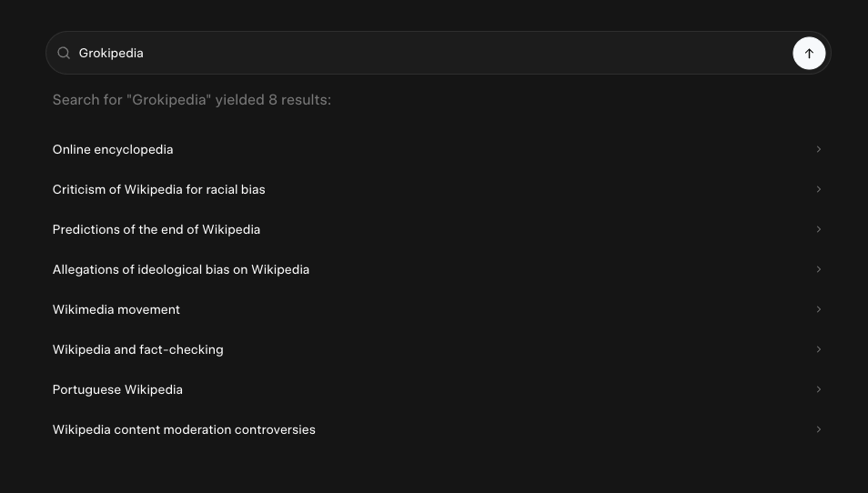Screen dimensions: 868x493
Task: Open the Online encyclopedia result
Action: [113, 149]
